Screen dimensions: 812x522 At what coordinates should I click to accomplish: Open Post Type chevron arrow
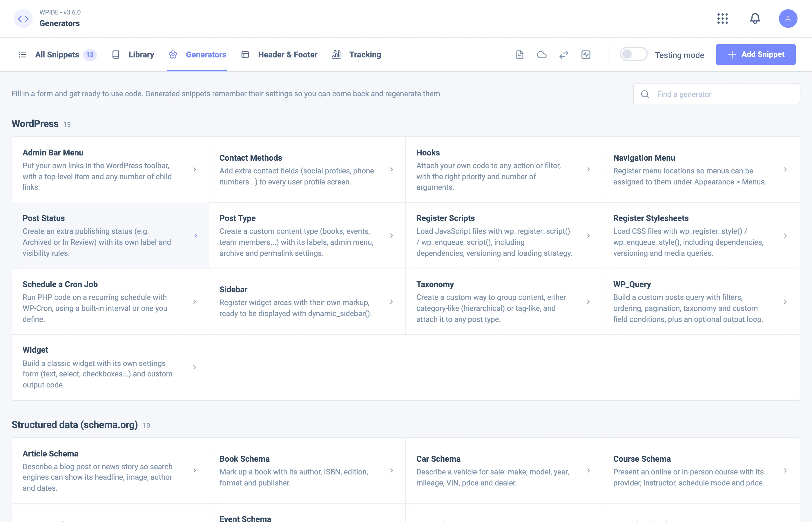click(x=391, y=235)
